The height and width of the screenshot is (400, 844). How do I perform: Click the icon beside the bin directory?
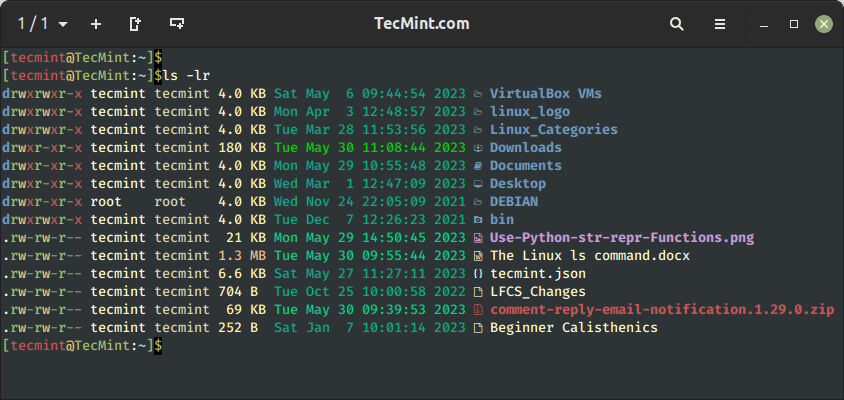tap(477, 220)
